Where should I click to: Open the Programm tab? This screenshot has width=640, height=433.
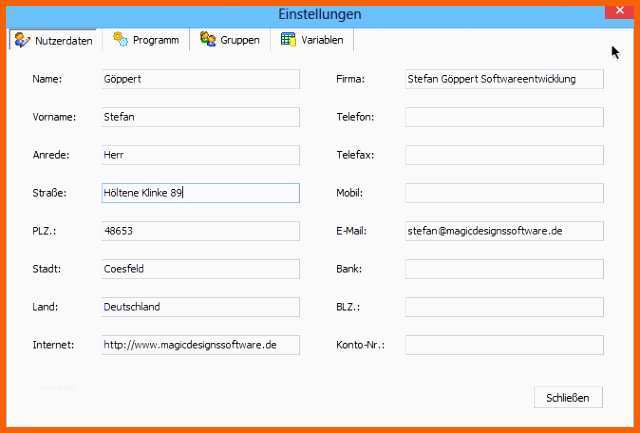146,40
